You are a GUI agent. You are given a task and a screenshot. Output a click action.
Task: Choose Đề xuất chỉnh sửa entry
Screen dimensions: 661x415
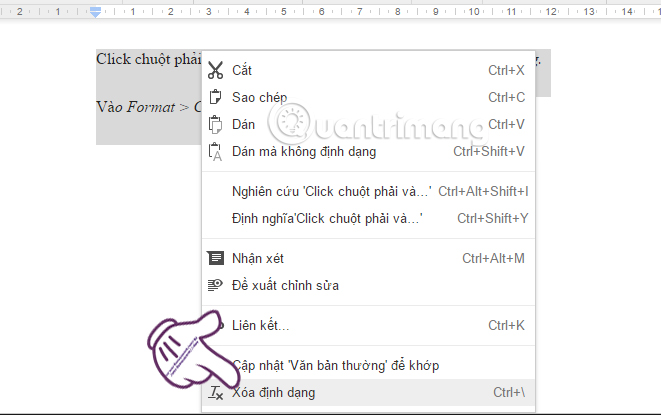pos(368,285)
